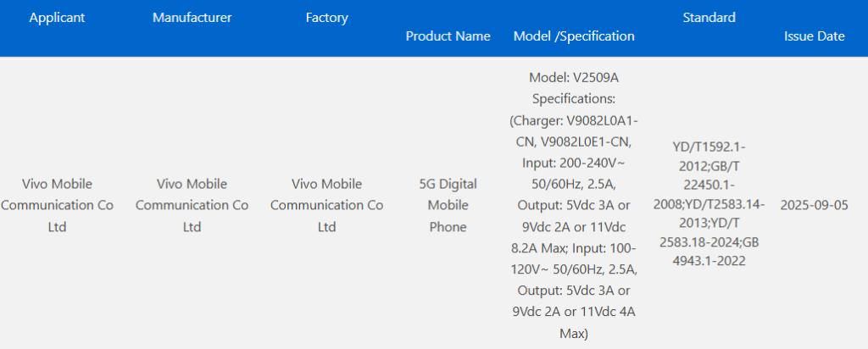Click the '8.2A Max; Input: 100-' line

[x=574, y=247]
